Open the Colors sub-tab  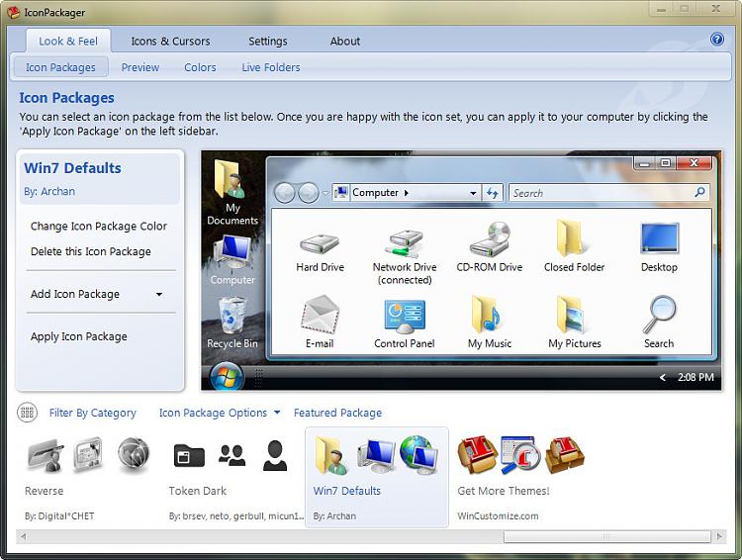pyautogui.click(x=200, y=67)
